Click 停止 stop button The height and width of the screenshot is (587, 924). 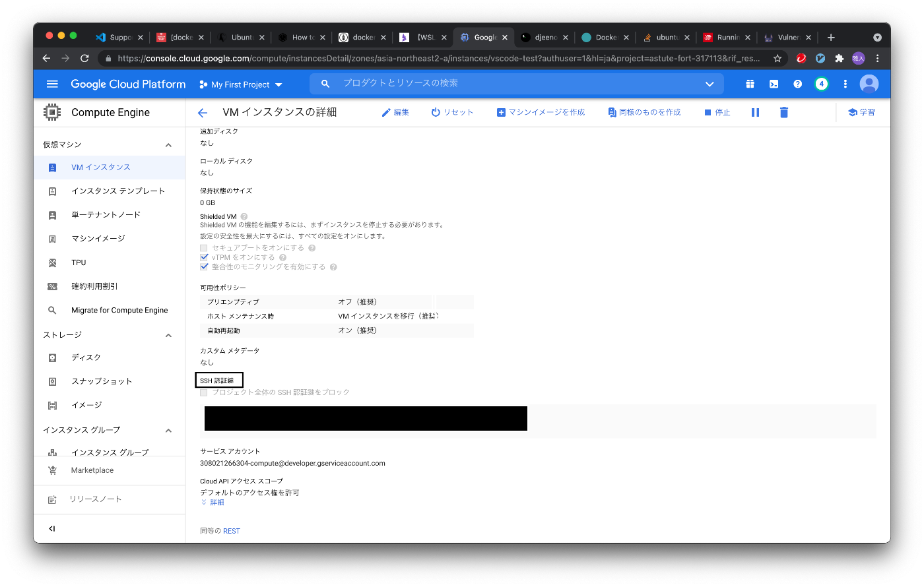pyautogui.click(x=717, y=113)
